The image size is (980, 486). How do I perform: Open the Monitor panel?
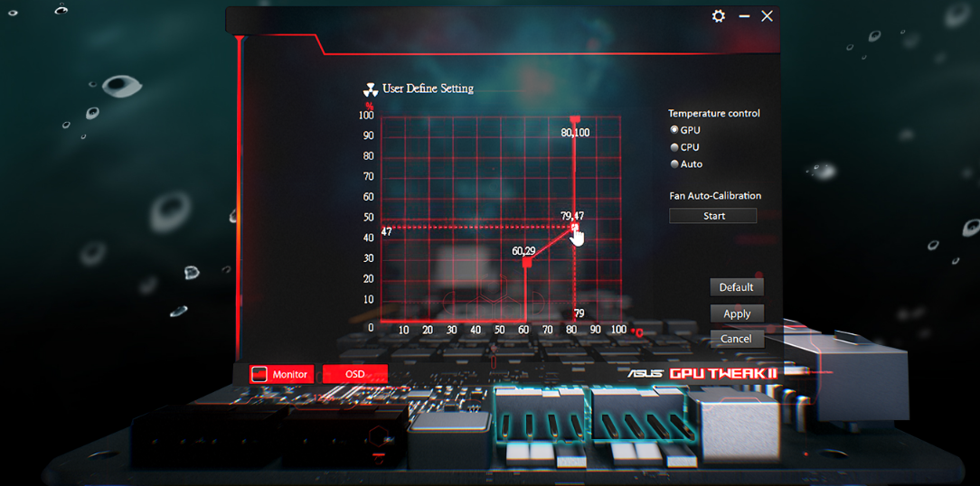(282, 374)
